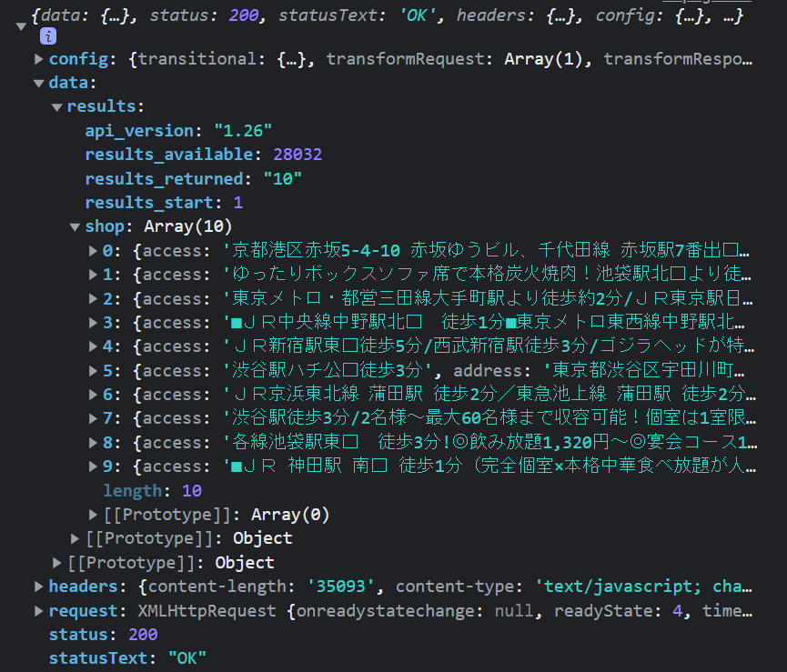Expand shop item 3 mentioning 中野駅北口
The image size is (787, 672).
pos(92,322)
